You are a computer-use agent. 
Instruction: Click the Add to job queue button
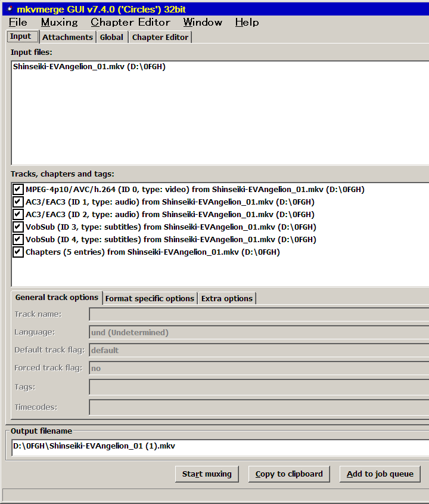[380, 474]
